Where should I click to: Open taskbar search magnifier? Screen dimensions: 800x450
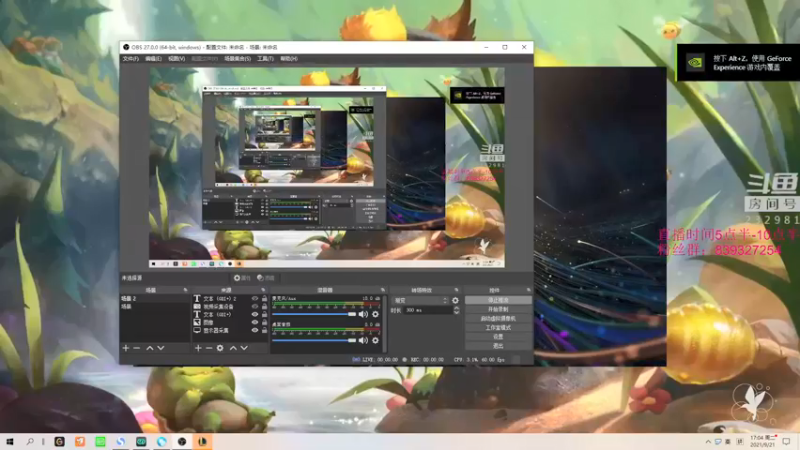click(30, 441)
